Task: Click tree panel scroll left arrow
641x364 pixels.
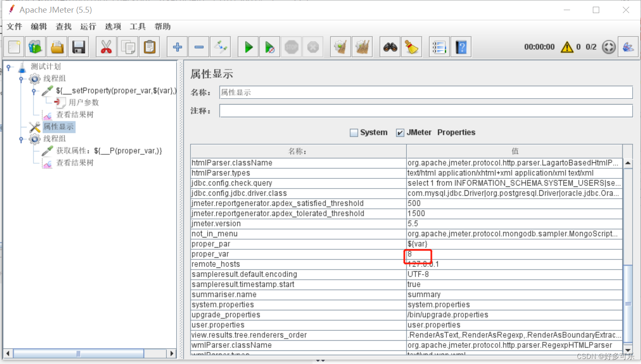Action: tap(8, 353)
